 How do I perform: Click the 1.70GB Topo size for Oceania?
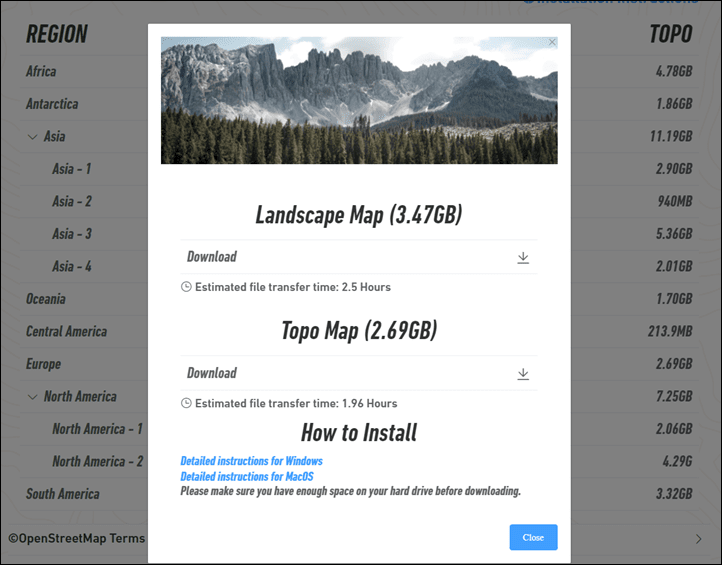(674, 299)
